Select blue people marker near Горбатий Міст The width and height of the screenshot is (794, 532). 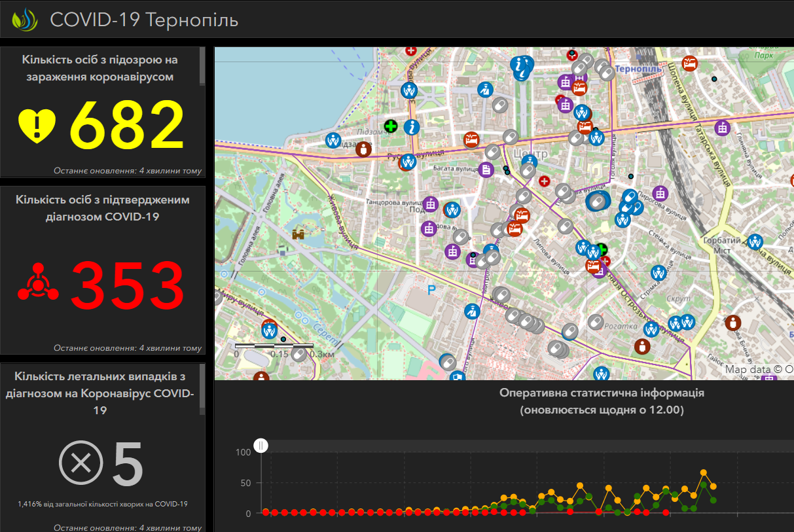[x=755, y=241]
